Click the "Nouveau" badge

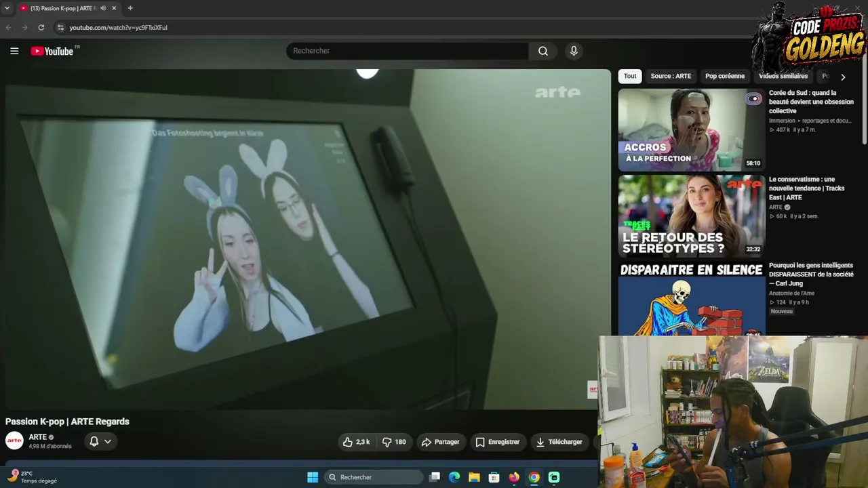[781, 312]
